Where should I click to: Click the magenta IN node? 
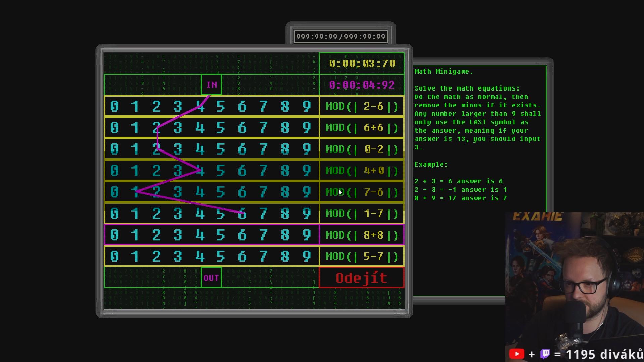(x=211, y=85)
